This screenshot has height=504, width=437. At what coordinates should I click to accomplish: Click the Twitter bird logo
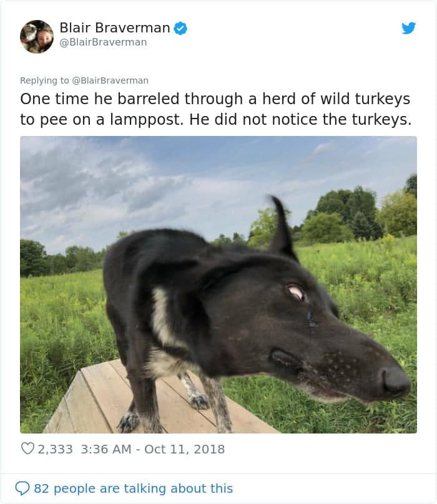coord(408,28)
